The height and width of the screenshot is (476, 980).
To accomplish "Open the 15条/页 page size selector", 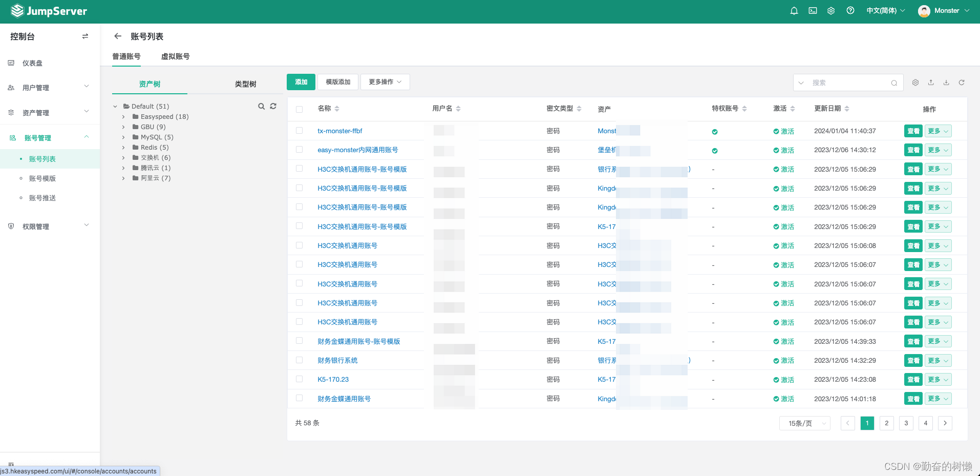I will pos(805,423).
